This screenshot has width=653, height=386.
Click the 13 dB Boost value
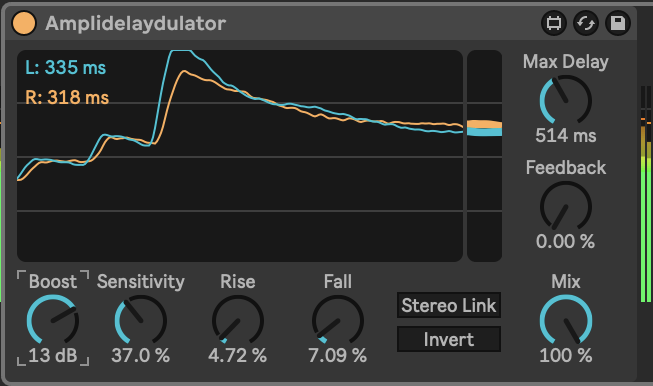click(52, 356)
